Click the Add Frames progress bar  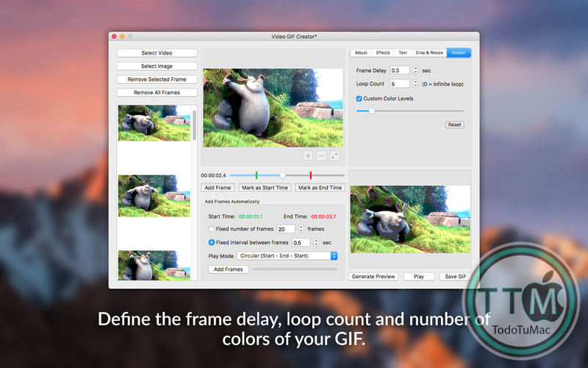tap(295, 269)
